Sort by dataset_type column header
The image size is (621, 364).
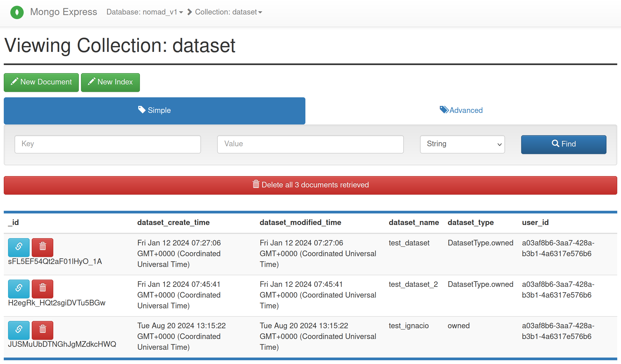pos(471,223)
